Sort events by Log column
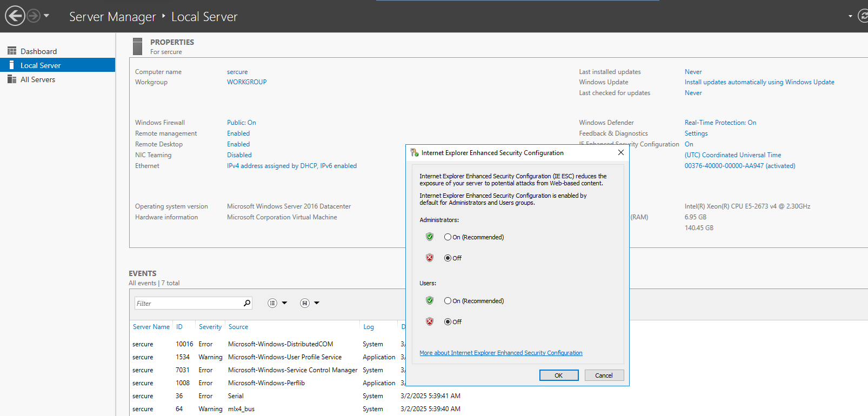 click(x=369, y=327)
